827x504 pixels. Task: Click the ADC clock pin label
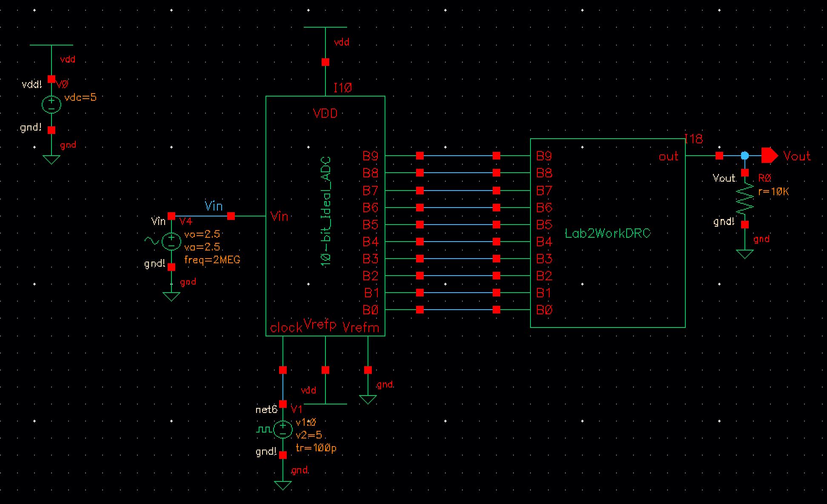coord(286,327)
